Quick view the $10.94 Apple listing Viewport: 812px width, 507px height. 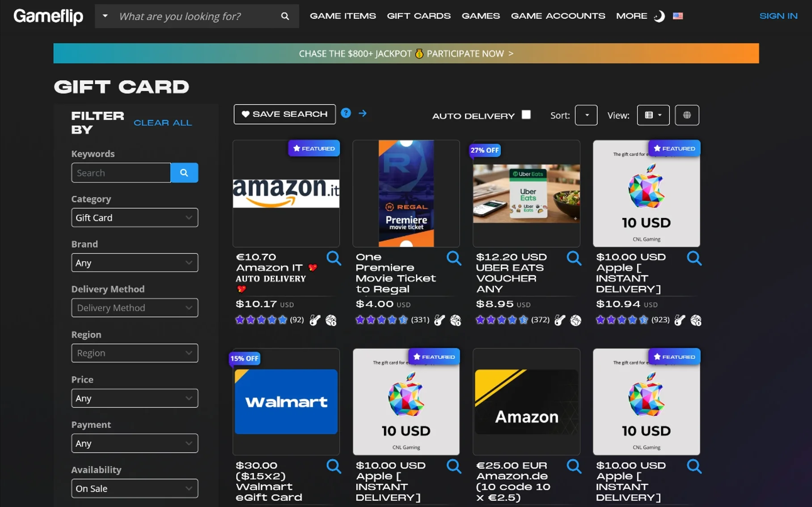click(x=694, y=258)
